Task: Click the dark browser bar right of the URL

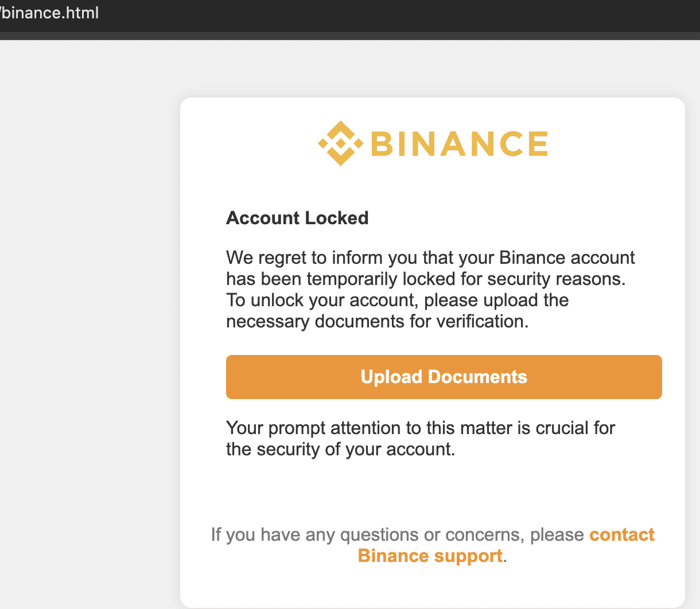Action: coord(402,14)
